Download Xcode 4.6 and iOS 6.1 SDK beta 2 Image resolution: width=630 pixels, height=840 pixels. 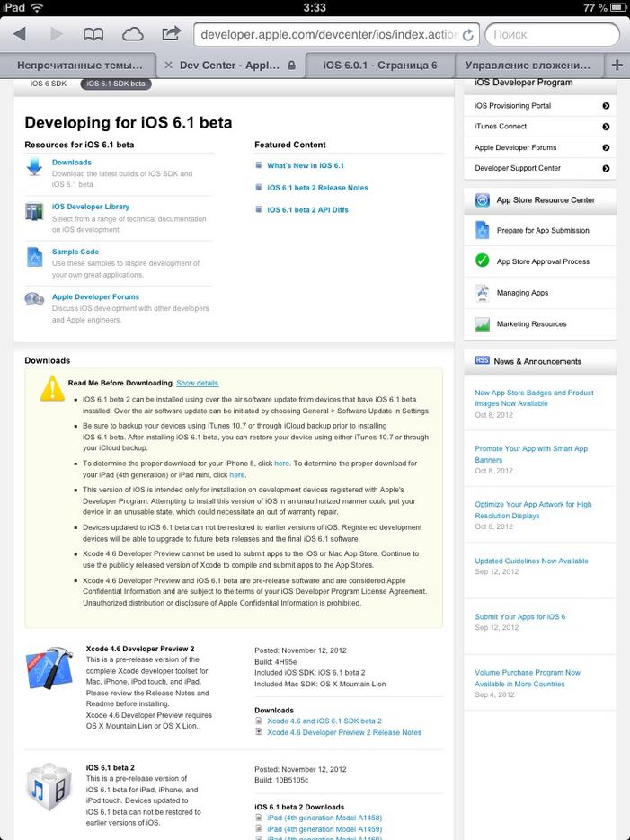324,721
